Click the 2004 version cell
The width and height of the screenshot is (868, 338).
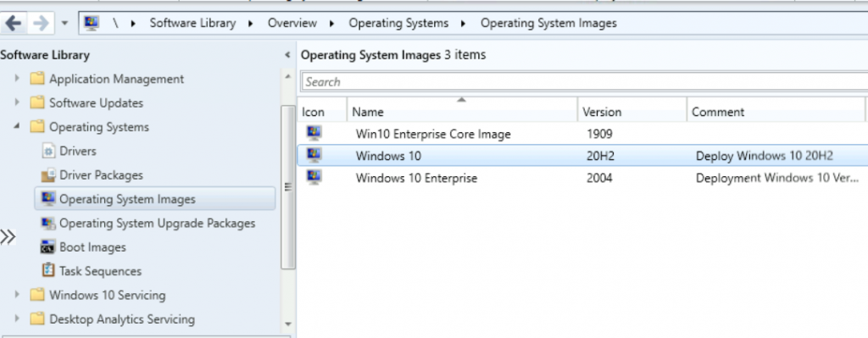599,178
